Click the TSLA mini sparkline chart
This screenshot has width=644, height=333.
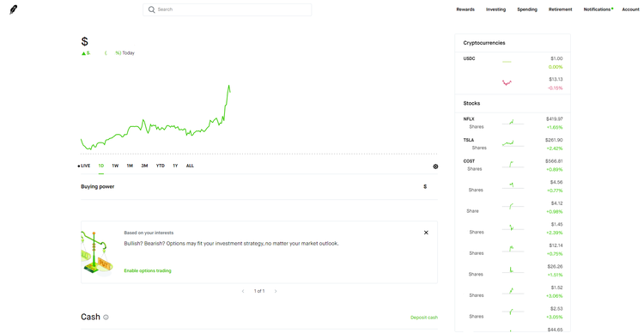click(x=513, y=143)
